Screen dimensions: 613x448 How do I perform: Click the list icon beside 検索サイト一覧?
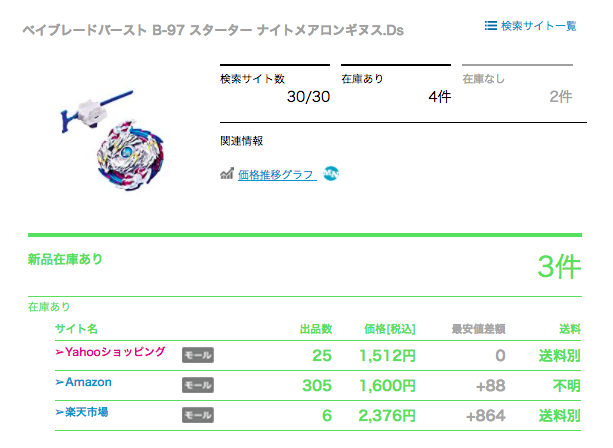click(491, 26)
